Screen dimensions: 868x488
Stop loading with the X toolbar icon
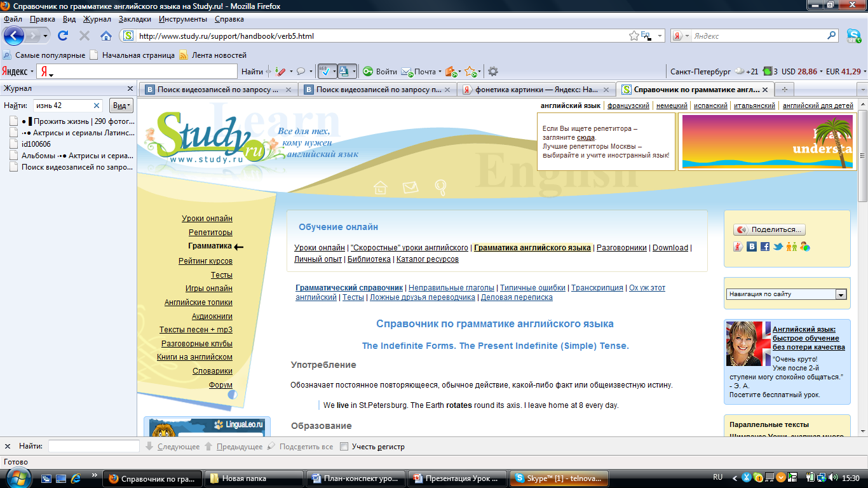tap(84, 36)
